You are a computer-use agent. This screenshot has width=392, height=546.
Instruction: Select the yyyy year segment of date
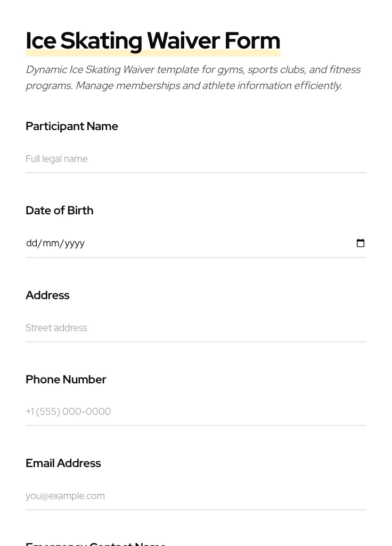tap(75, 243)
